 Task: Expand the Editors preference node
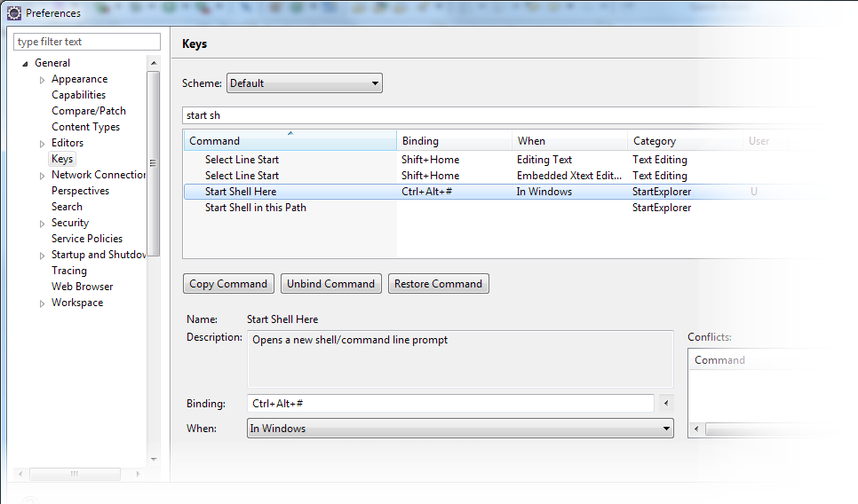[42, 144]
